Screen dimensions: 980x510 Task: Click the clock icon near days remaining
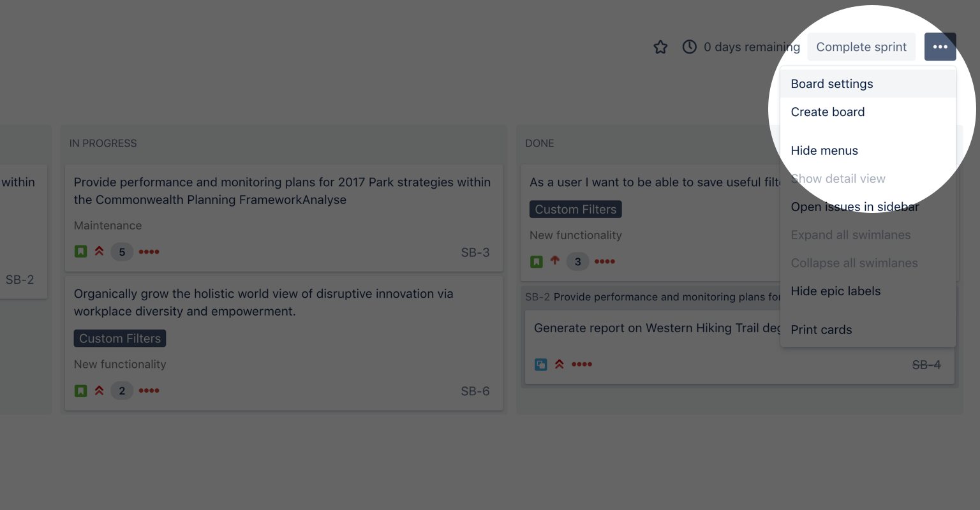pyautogui.click(x=690, y=47)
